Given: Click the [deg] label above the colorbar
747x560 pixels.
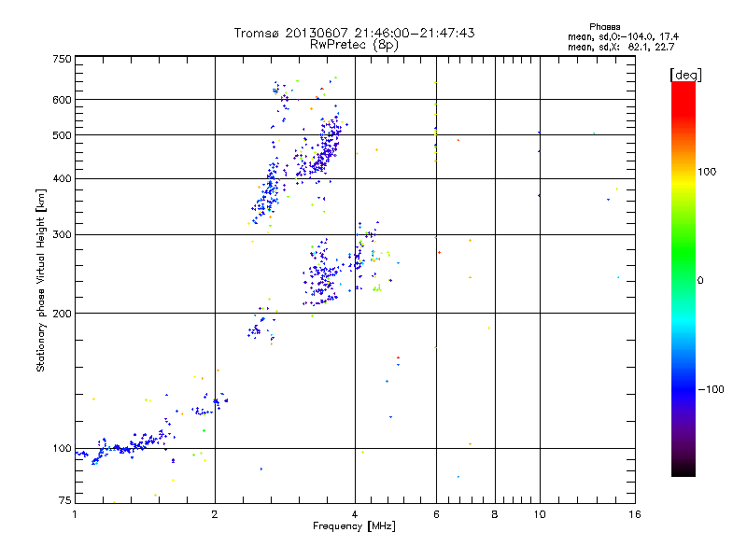Looking at the screenshot, I should 685,75.
